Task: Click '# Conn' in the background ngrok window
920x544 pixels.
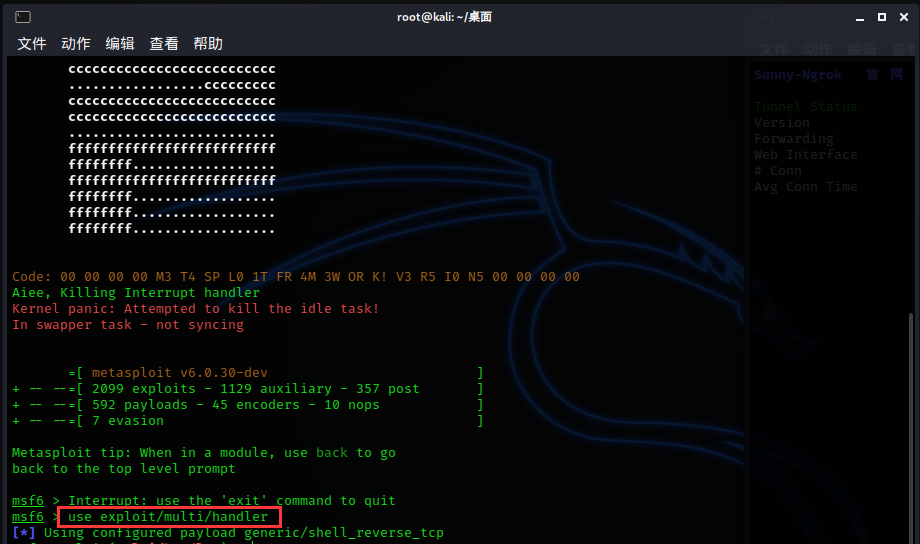Action: [777, 171]
